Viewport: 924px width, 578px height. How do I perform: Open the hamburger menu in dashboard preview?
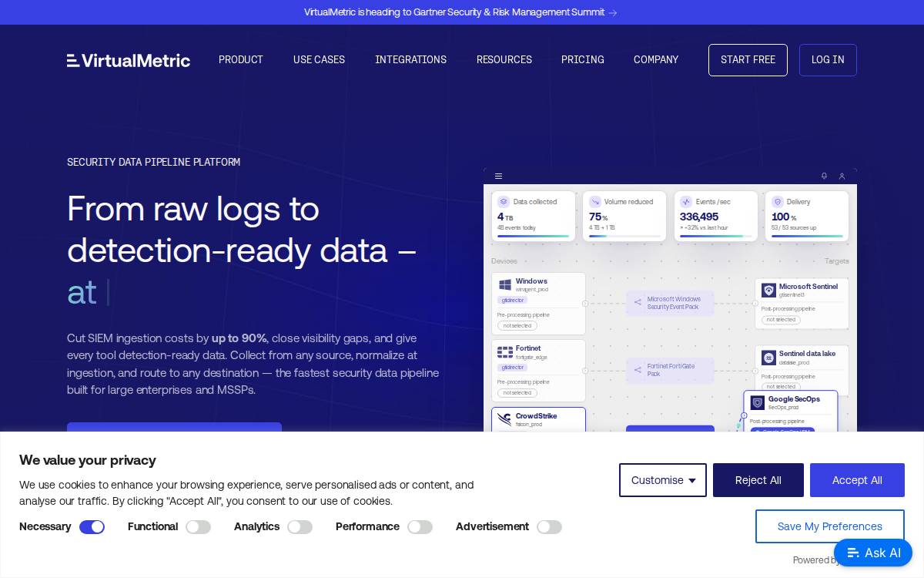[498, 176]
